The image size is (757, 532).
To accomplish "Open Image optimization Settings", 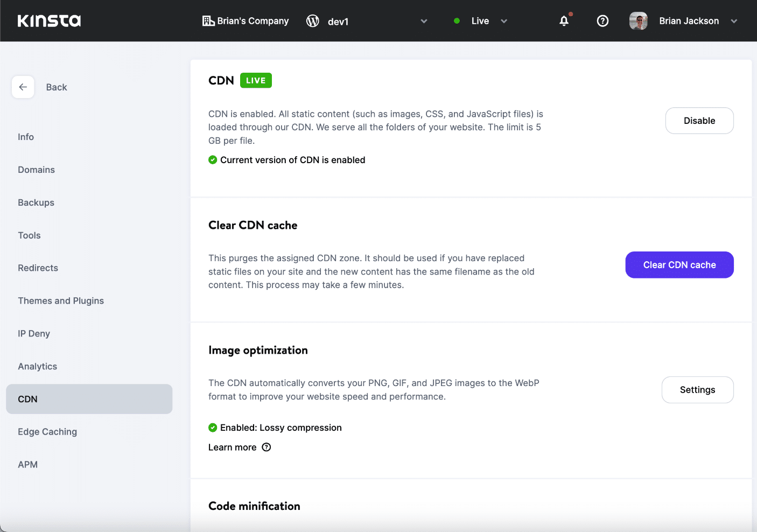I will coord(697,389).
